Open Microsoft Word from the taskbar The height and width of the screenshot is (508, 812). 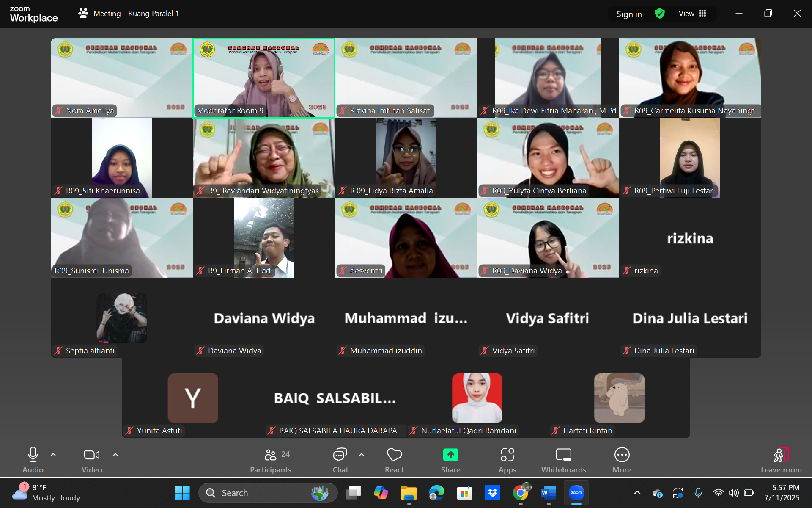click(548, 493)
